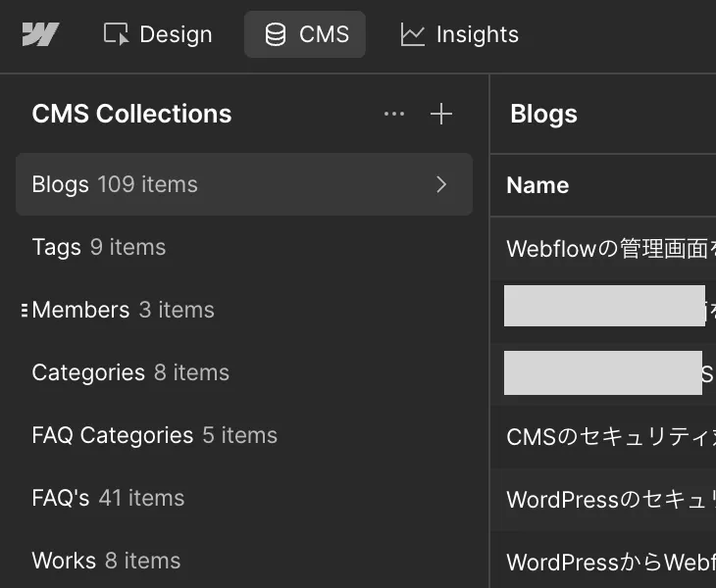Click the Design cursor icon
This screenshot has height=588, width=716.
(x=116, y=34)
